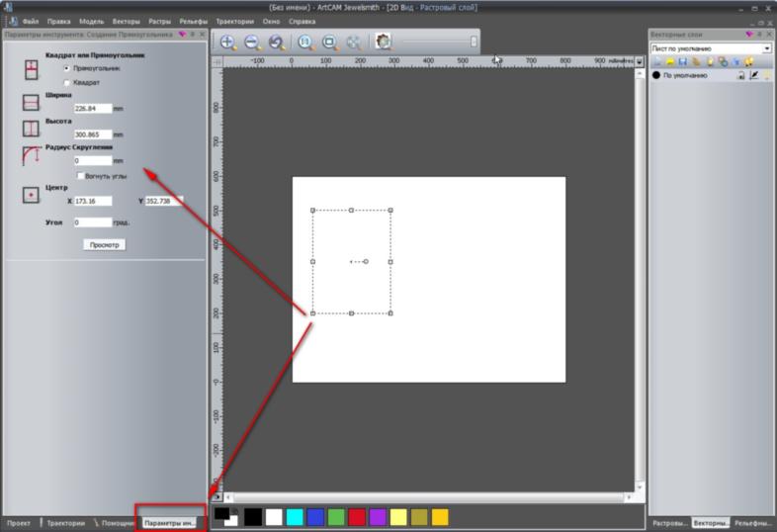This screenshot has height=532, width=777.
Task: Open the Рельефы menu
Action: coord(194,22)
